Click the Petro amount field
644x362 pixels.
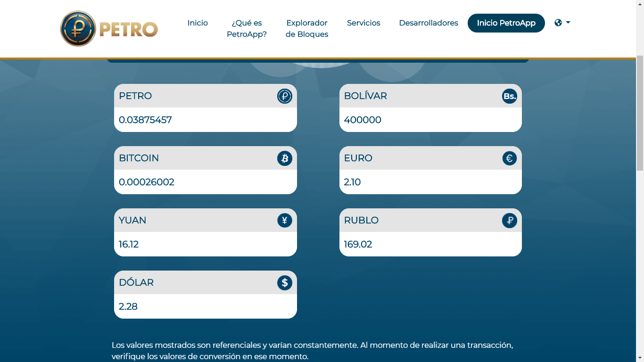(x=206, y=120)
